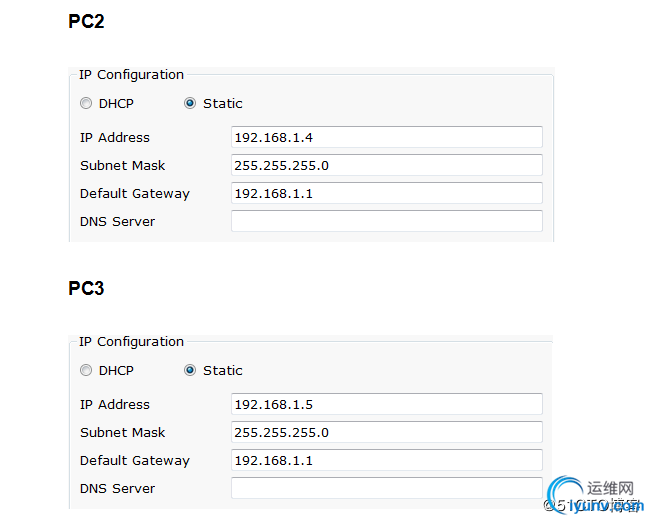Image resolution: width=650 pixels, height=522 pixels.
Task: Focus the PC2 Default Gateway input field
Action: 386,193
